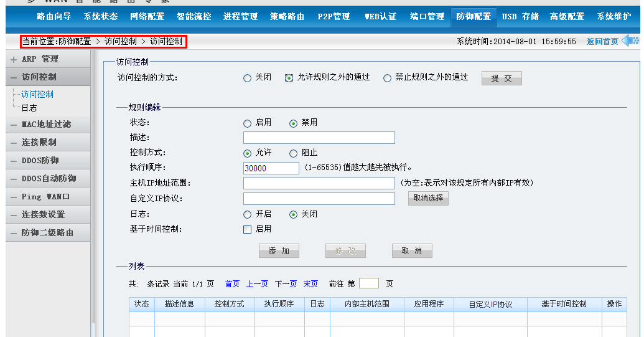This screenshot has height=337, width=644.
Task: Open the P2P管理 top menu tab
Action: click(334, 17)
